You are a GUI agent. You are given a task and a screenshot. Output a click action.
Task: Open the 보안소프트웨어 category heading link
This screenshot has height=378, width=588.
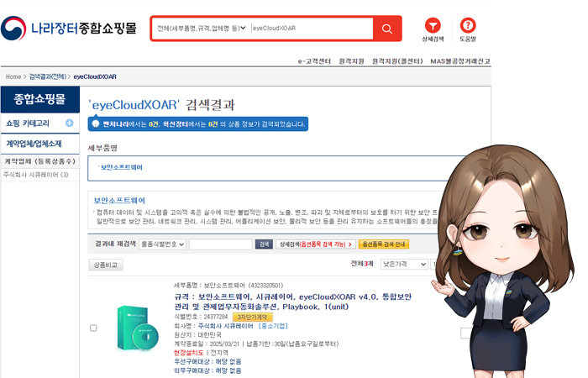(119, 201)
